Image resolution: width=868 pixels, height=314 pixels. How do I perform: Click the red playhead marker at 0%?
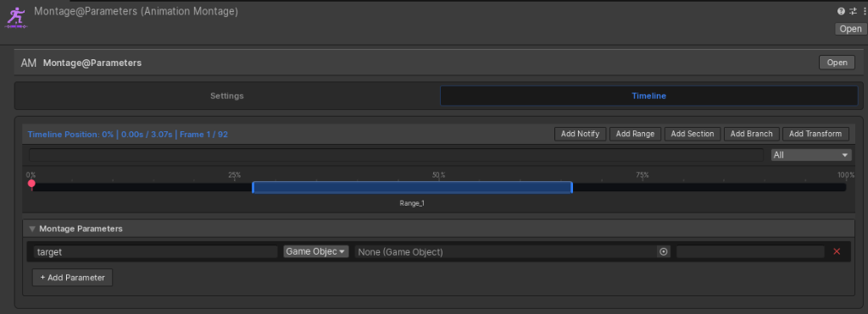point(31,184)
